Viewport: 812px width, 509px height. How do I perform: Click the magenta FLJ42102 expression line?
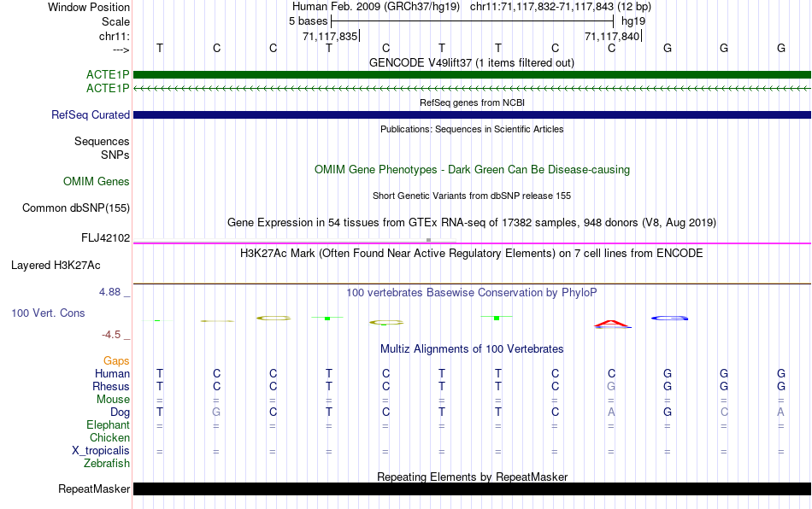472,243
